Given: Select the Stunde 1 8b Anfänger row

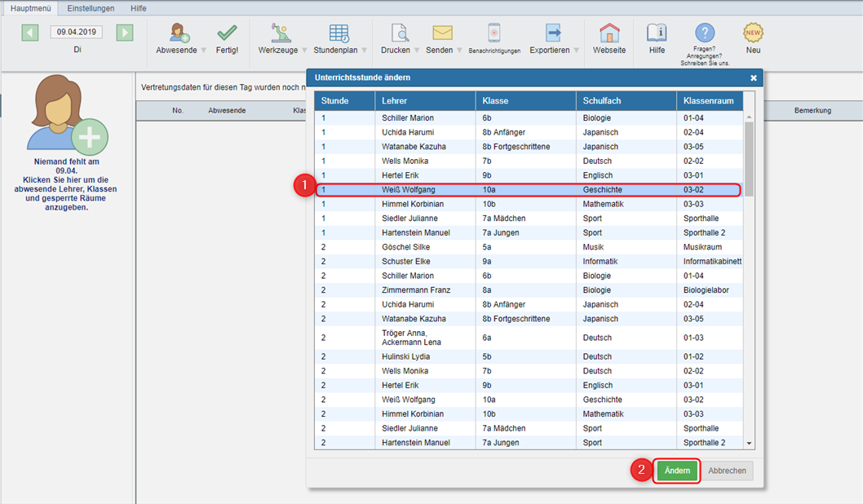Looking at the screenshot, I should pos(529,133).
